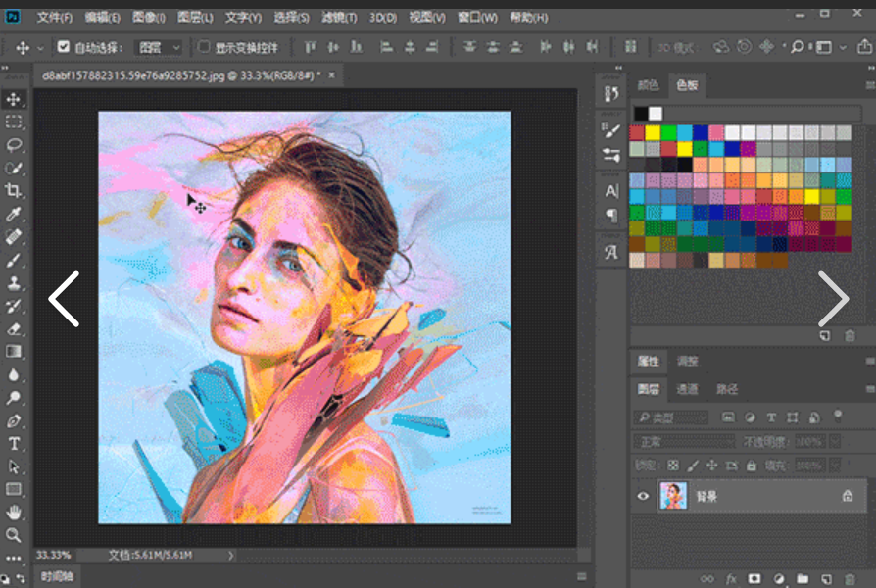876x588 pixels.
Task: Delete layer with trash icon
Action: click(850, 578)
